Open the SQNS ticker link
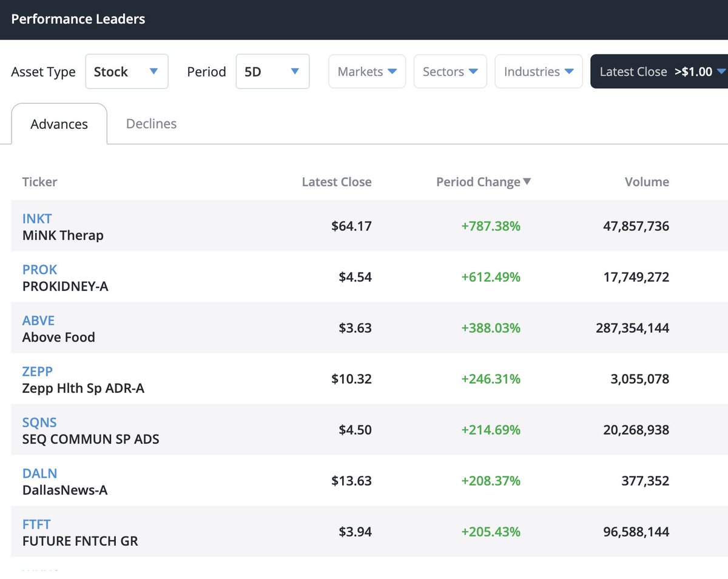Viewport: 728px width, 579px height. click(x=39, y=422)
